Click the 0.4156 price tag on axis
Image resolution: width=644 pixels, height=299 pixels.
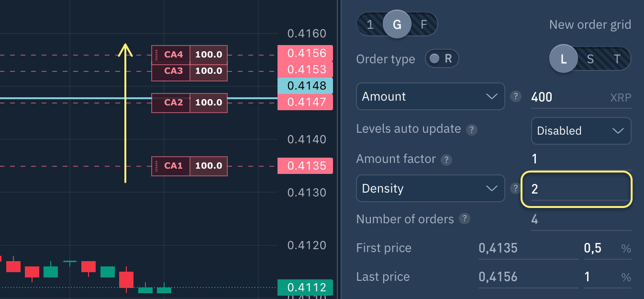pos(305,53)
